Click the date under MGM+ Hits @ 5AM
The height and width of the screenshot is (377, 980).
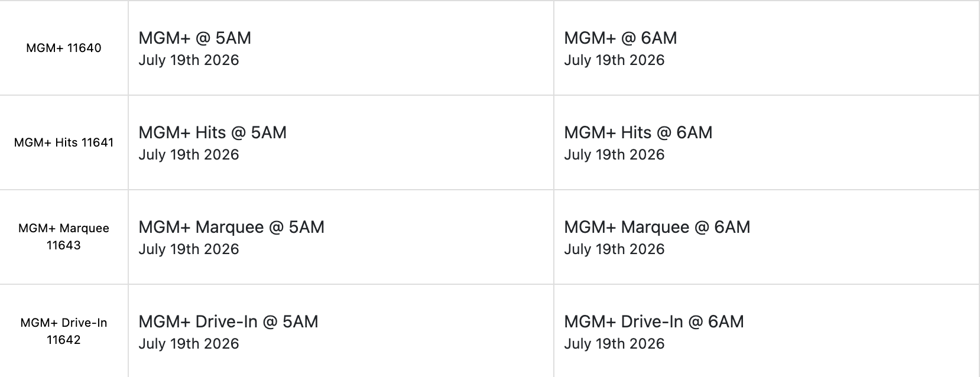189,155
